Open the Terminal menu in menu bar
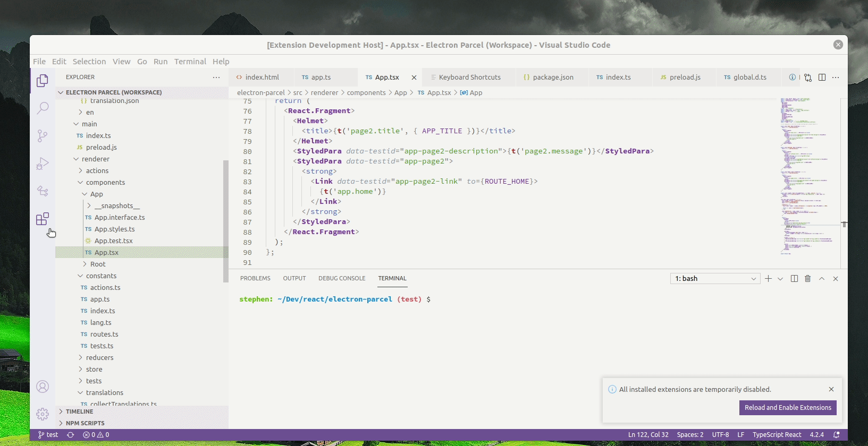Image resolution: width=868 pixels, height=446 pixels. (x=190, y=62)
